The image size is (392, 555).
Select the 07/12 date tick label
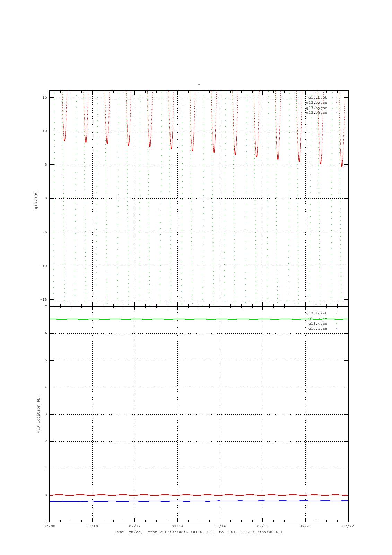pos(135,526)
